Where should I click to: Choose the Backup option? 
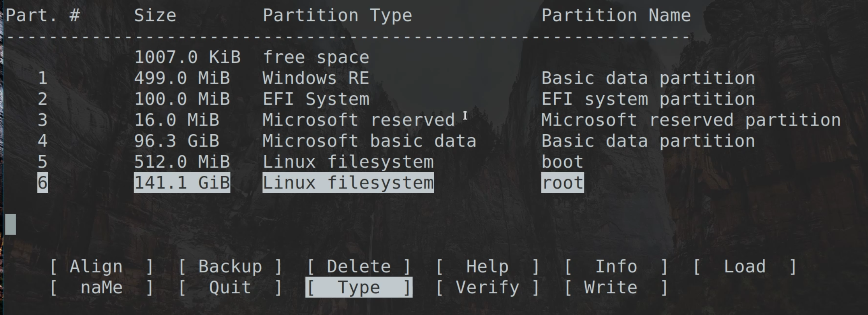pos(230,267)
